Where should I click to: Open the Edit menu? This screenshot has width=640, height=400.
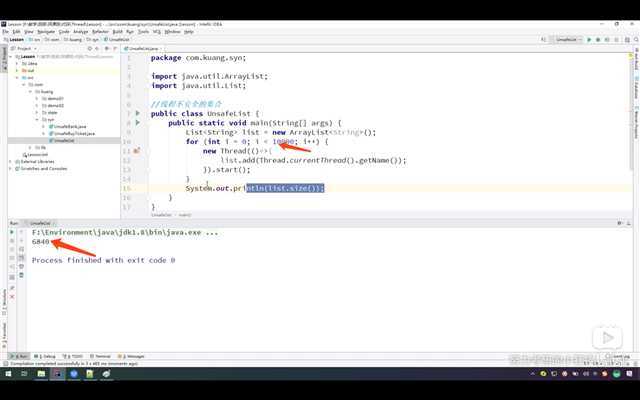point(16,32)
